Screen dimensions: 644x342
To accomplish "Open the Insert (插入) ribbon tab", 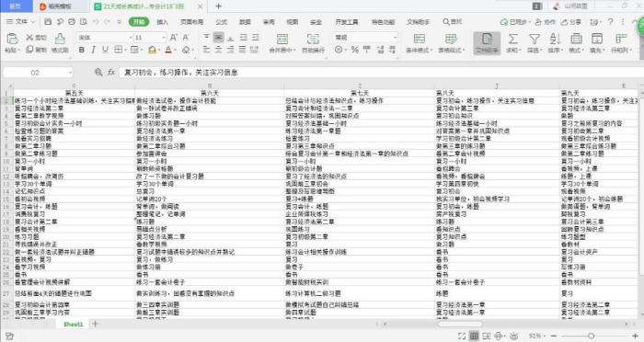I will (x=162, y=22).
